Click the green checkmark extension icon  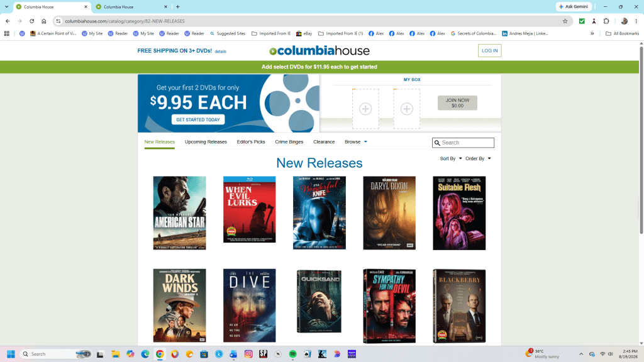point(582,21)
